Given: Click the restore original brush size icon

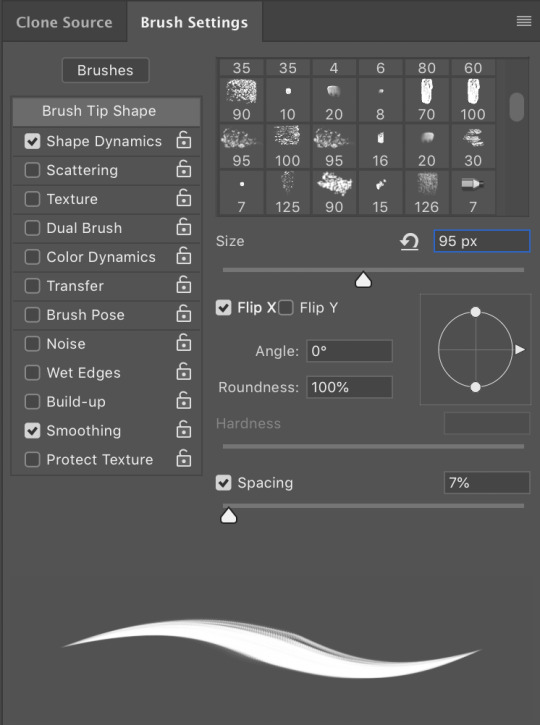Looking at the screenshot, I should coord(409,241).
